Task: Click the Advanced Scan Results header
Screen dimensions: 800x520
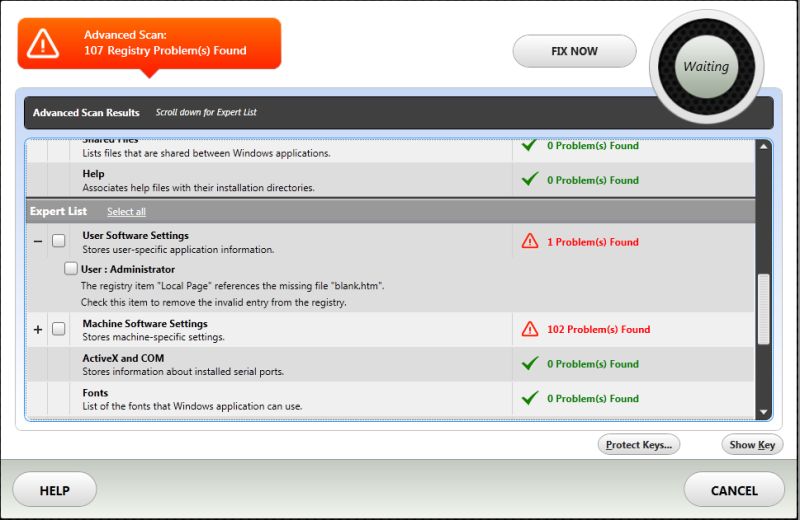Action: click(x=86, y=112)
